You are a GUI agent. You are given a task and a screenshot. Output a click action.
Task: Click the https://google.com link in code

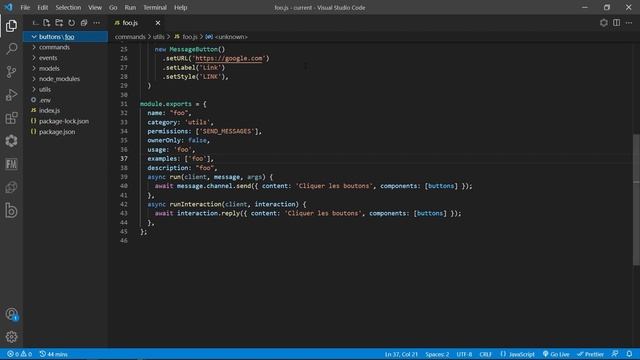pos(229,58)
